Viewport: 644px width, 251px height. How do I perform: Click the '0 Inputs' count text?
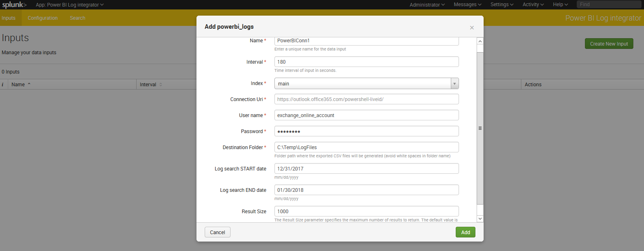point(11,72)
